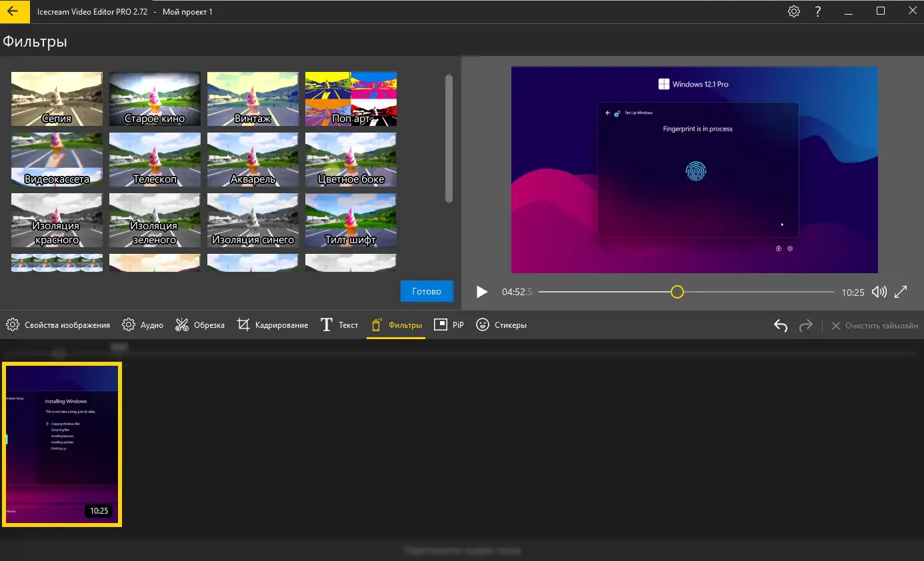Play the video preview
Image resolution: width=924 pixels, height=561 pixels.
click(482, 292)
